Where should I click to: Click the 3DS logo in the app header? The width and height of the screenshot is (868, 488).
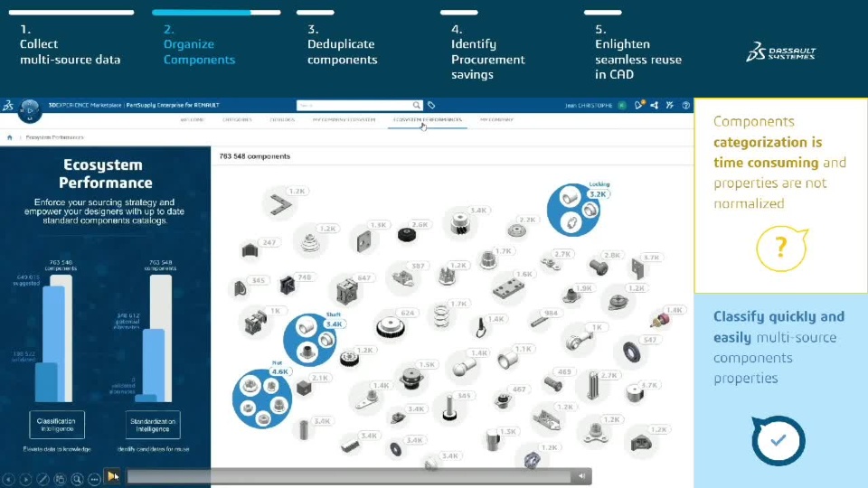[8, 105]
